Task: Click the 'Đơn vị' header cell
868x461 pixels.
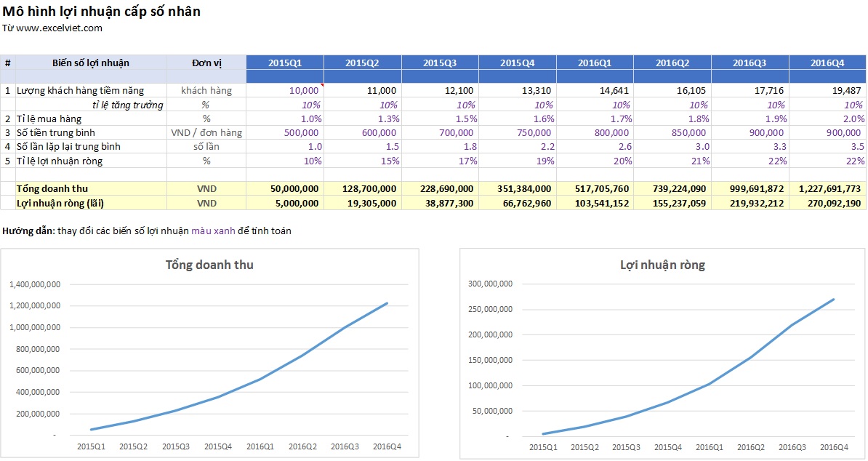Action: pos(206,63)
